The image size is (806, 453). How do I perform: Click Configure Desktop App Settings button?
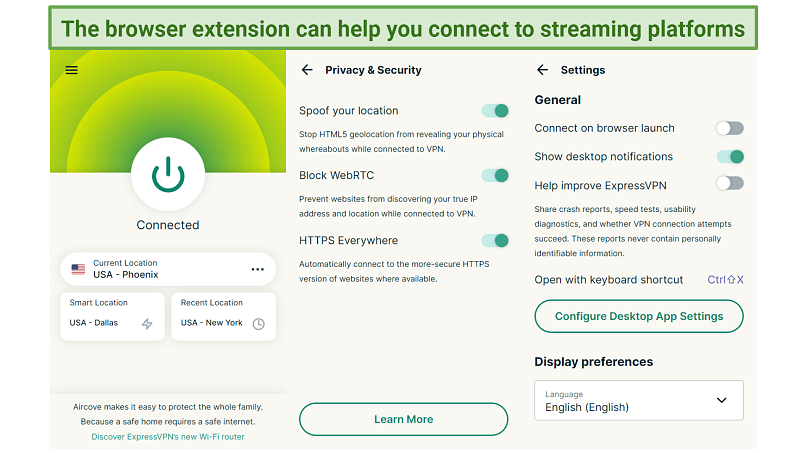(x=639, y=316)
